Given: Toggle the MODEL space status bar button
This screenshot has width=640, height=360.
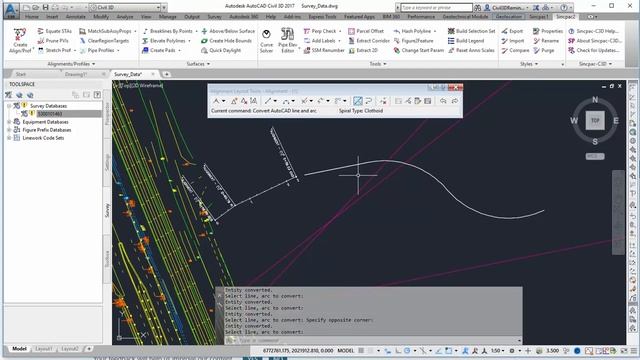Looking at the screenshot, I should [345, 351].
